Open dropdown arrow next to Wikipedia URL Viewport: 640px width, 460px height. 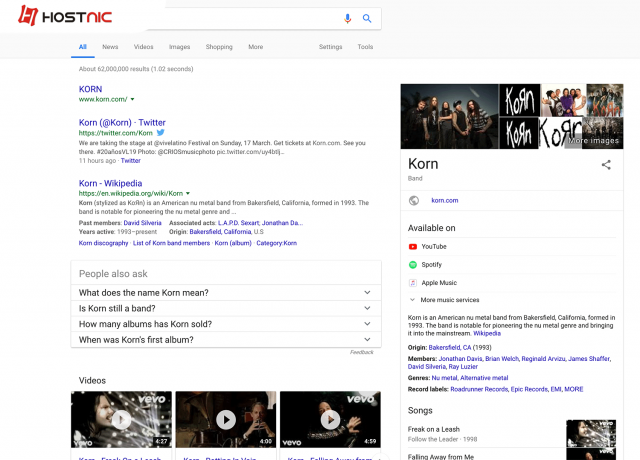pos(188,193)
